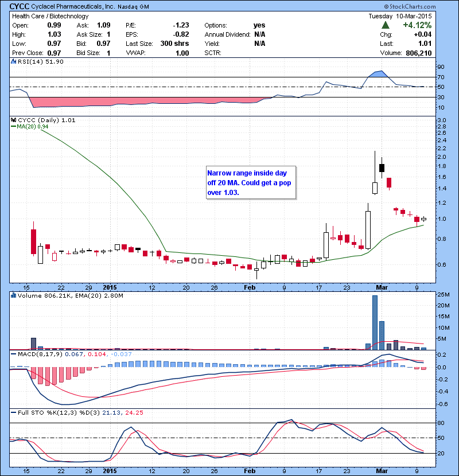Click the Volume panel bar-chart icon
The image size is (459, 476).
click(13, 295)
